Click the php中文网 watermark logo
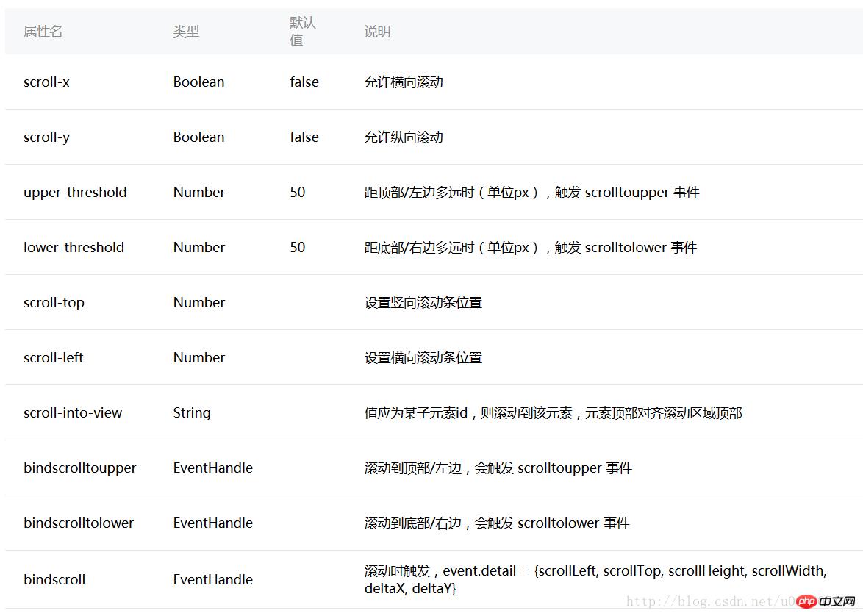The width and height of the screenshot is (863, 616). [x=826, y=600]
